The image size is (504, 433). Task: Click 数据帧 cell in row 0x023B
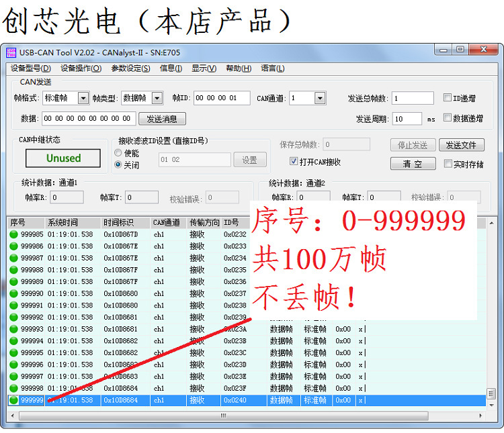pyautogui.click(x=282, y=341)
